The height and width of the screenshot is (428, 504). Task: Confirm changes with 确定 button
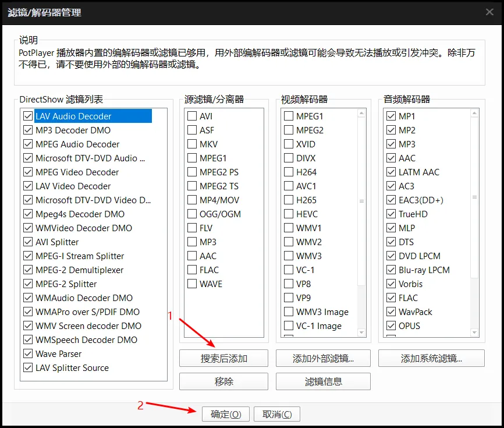225,414
